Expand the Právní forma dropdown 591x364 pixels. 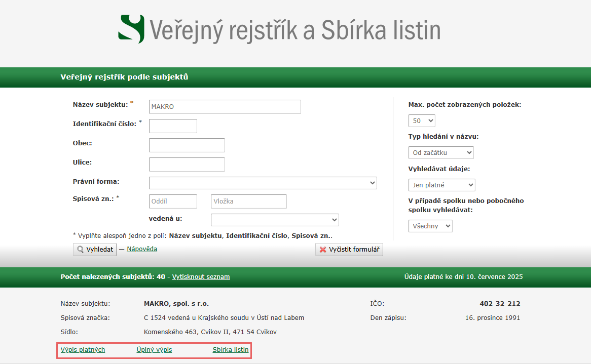pos(263,183)
